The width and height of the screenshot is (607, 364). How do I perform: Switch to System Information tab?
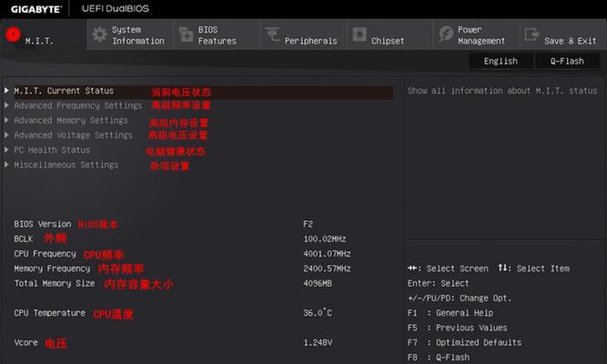click(x=130, y=35)
